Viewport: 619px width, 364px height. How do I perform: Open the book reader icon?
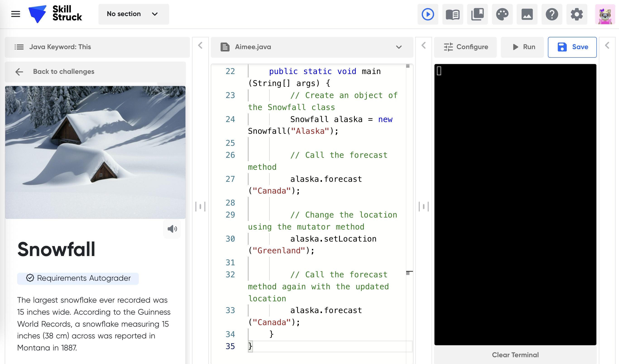coord(452,14)
